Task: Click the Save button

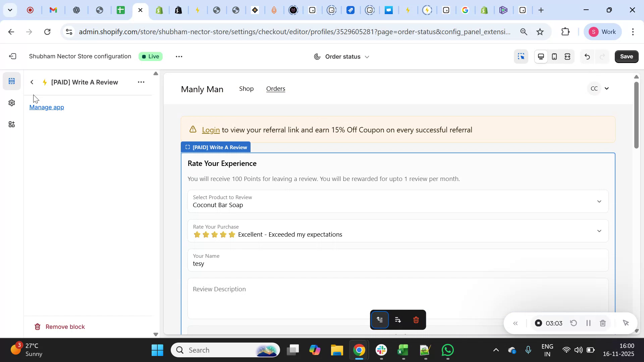Action: tap(626, 56)
